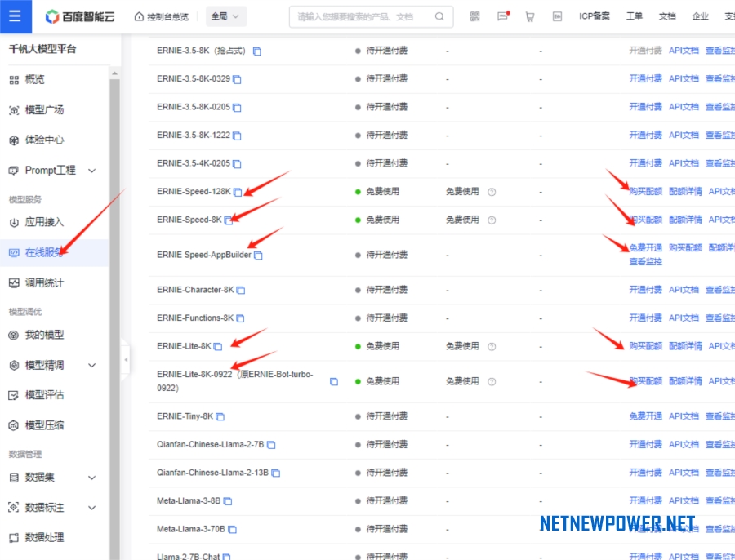Click the sidebar scrollbar up arrow
Image resolution: width=735 pixels, height=560 pixels.
coord(114,73)
